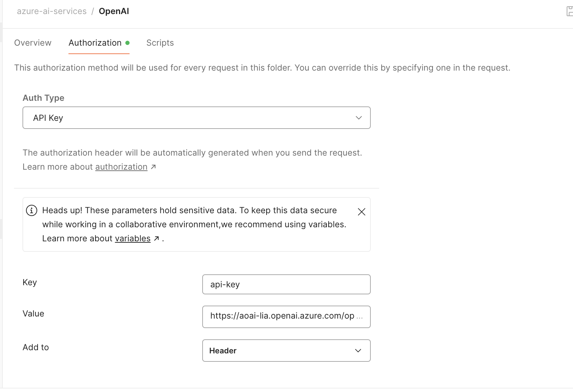This screenshot has height=392, width=573.
Task: Click the OpenAI folder name in breadcrumb
Action: 114,11
